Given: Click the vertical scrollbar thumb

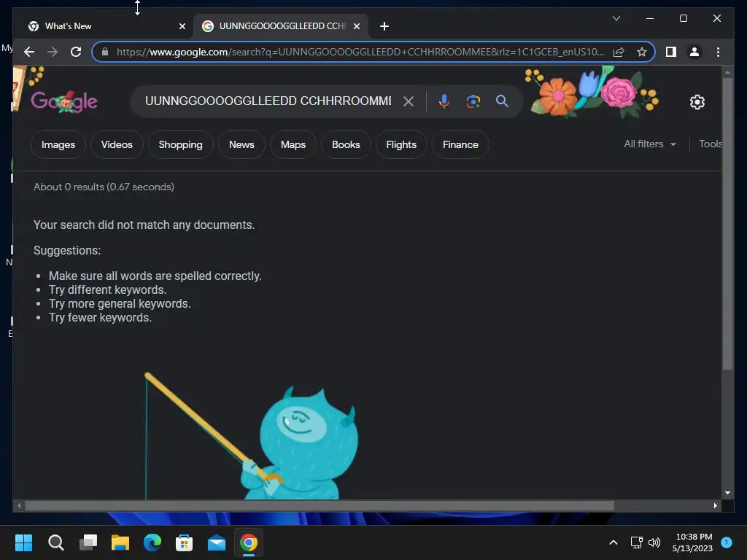Looking at the screenshot, I should 727,224.
